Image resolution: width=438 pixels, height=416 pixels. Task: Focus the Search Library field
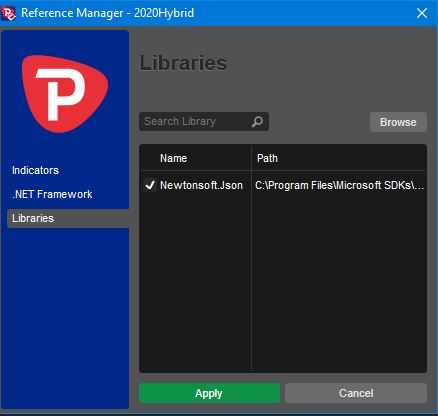[204, 122]
